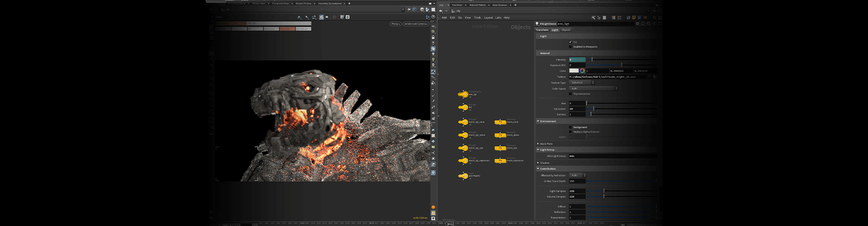Image resolution: width=868 pixels, height=226 pixels.
Task: Switch to the Transform parameter tab
Action: coord(542,30)
